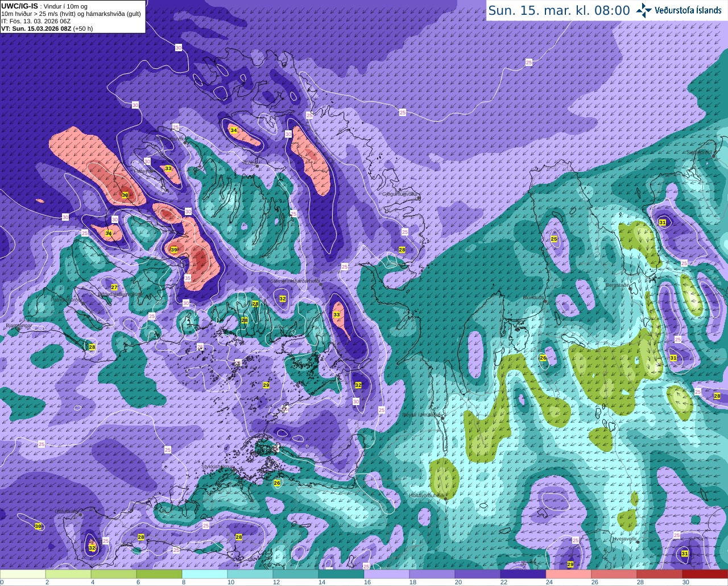Screen dimensions: 728x586
Task: Click the Bergstaðir station label
Action: point(618,285)
